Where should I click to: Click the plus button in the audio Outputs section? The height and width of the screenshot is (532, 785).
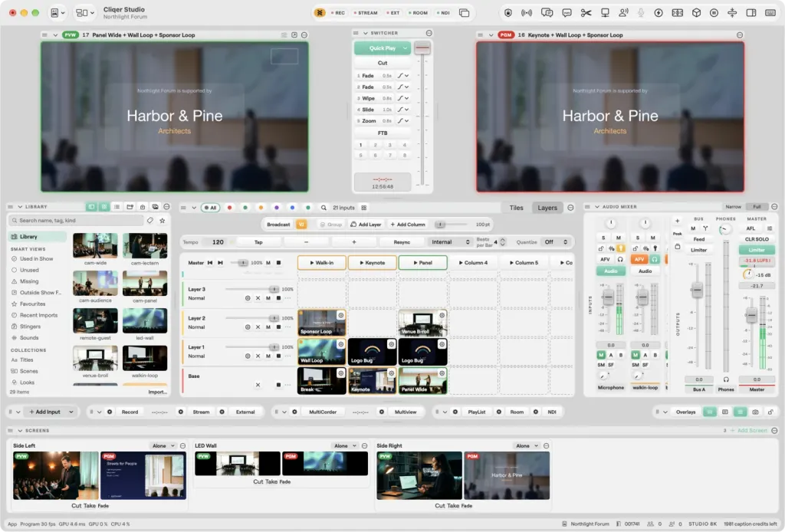click(678, 221)
